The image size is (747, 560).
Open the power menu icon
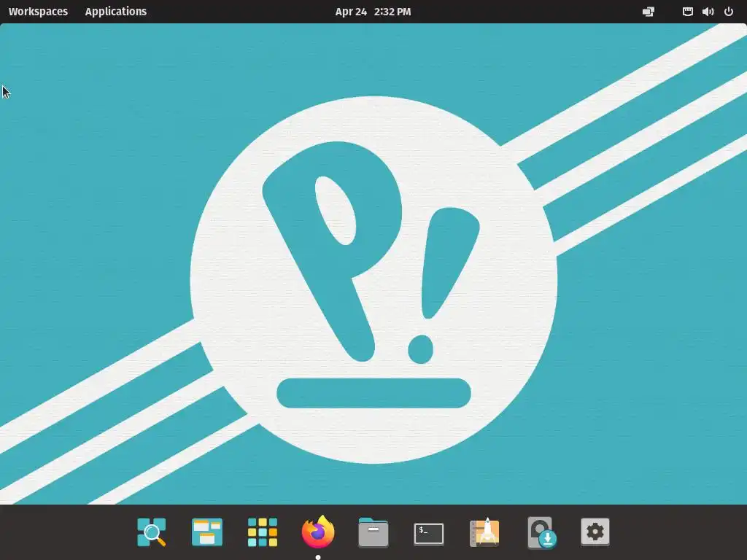pos(729,12)
